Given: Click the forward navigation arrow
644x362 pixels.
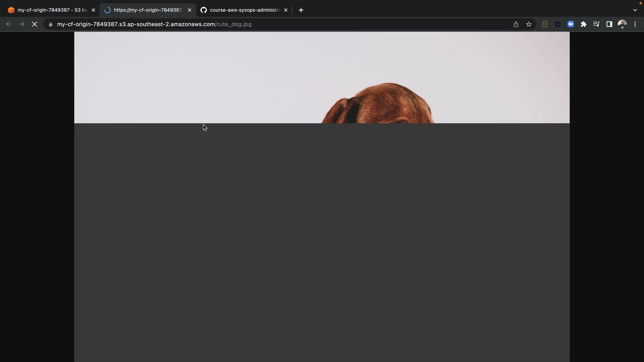Looking at the screenshot, I should coord(22,24).
